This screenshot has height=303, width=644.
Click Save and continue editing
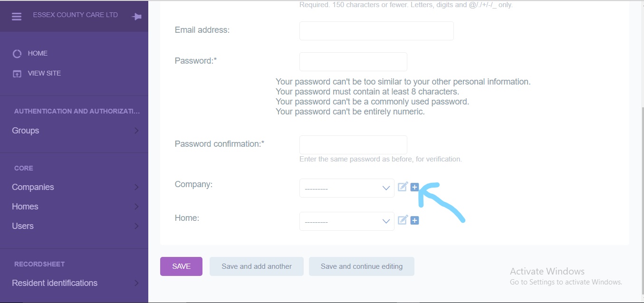362,266
